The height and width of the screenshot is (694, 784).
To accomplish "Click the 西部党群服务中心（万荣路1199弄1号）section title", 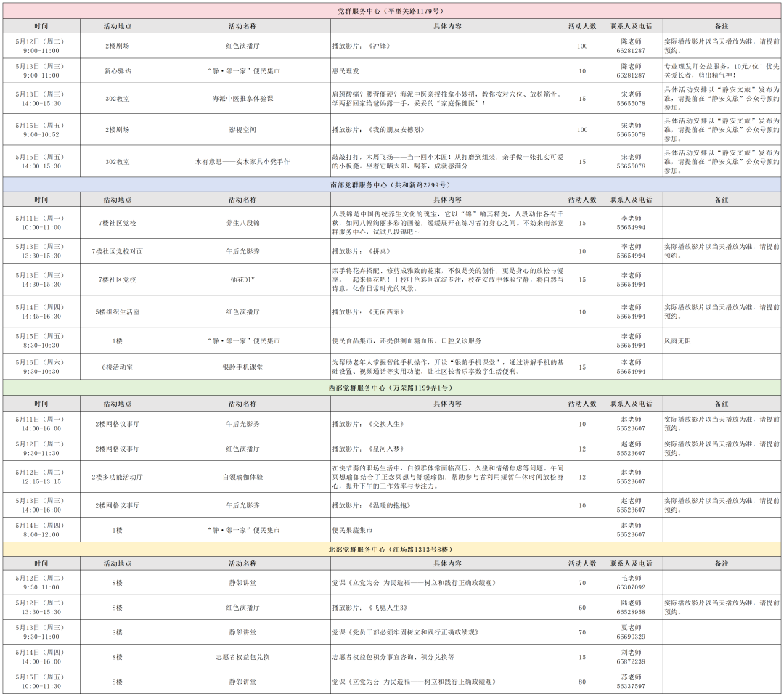I will coord(391,388).
